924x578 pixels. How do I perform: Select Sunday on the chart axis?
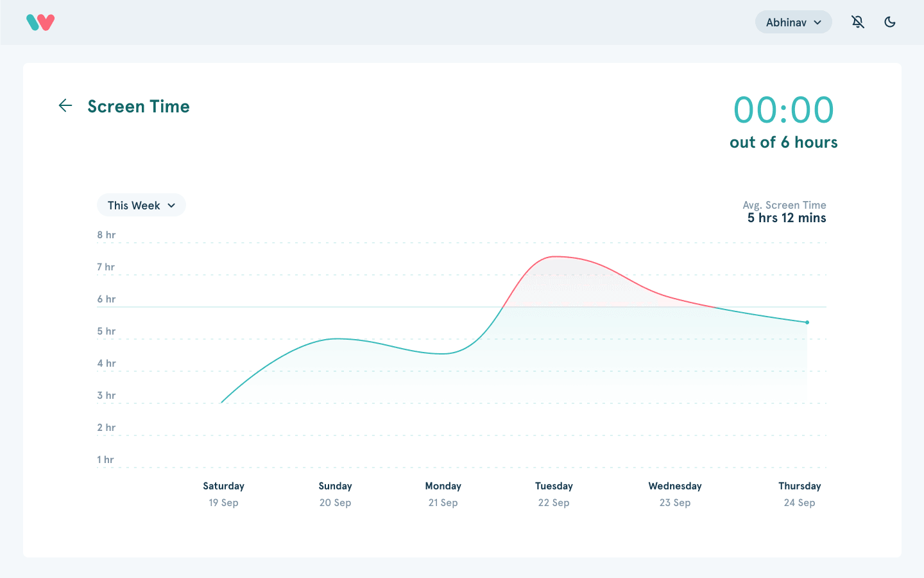click(x=335, y=486)
